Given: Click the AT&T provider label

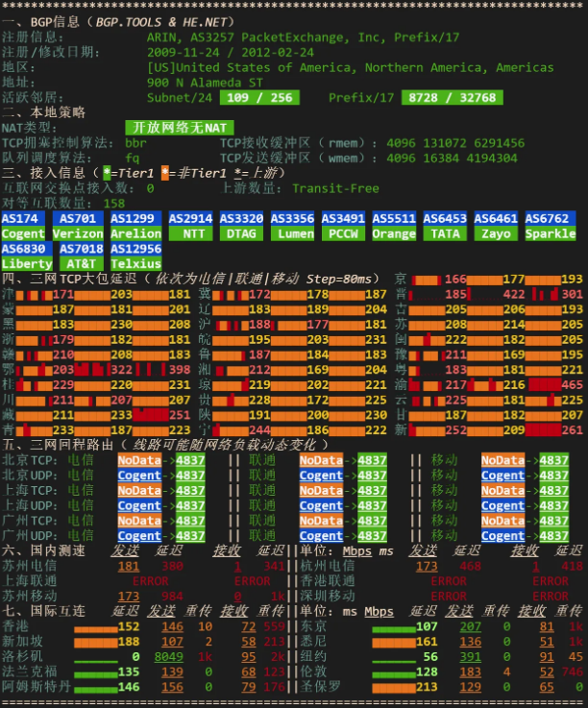Looking at the screenshot, I should click(x=82, y=263).
